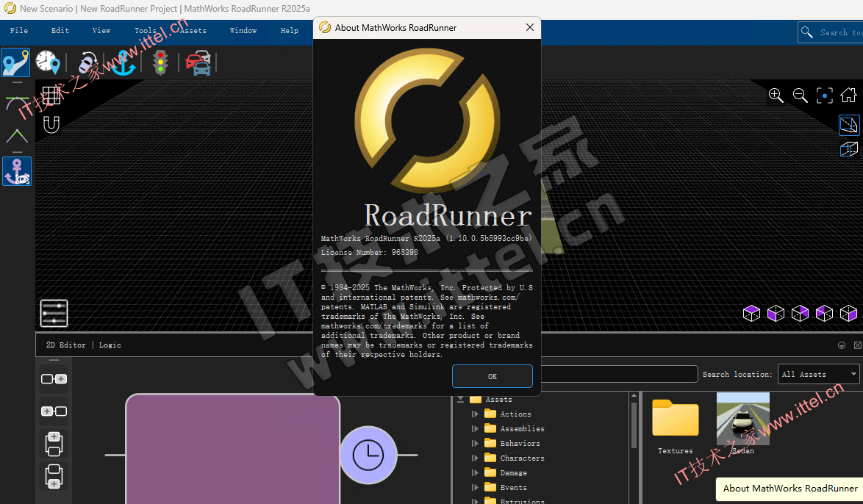Expand the Events folder arrow
The width and height of the screenshot is (863, 504).
pyautogui.click(x=475, y=488)
